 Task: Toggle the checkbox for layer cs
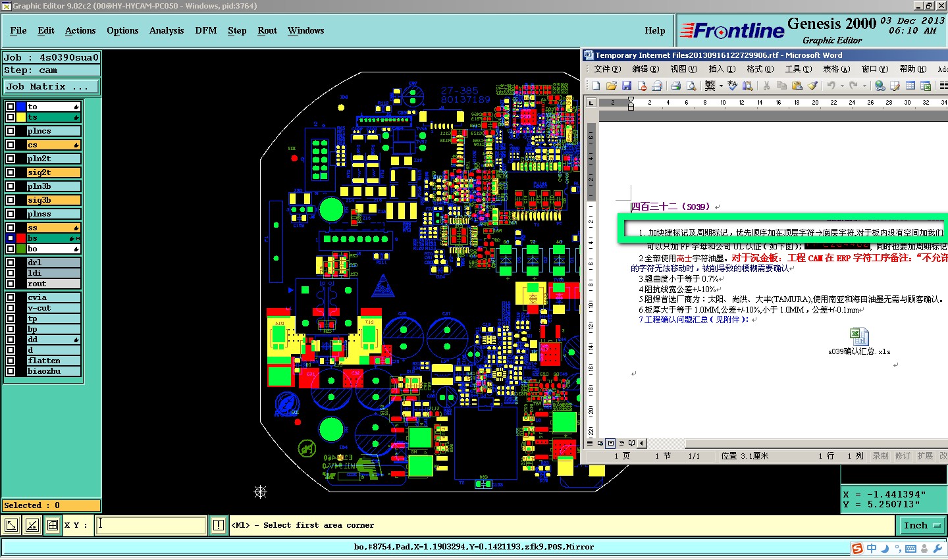11,145
